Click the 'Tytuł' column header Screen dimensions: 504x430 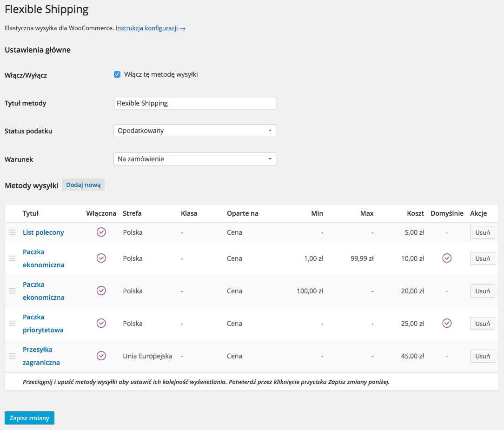pyautogui.click(x=31, y=213)
